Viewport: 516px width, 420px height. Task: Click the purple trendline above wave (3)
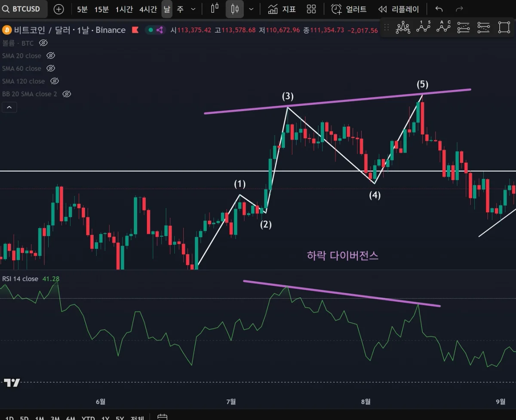338,101
